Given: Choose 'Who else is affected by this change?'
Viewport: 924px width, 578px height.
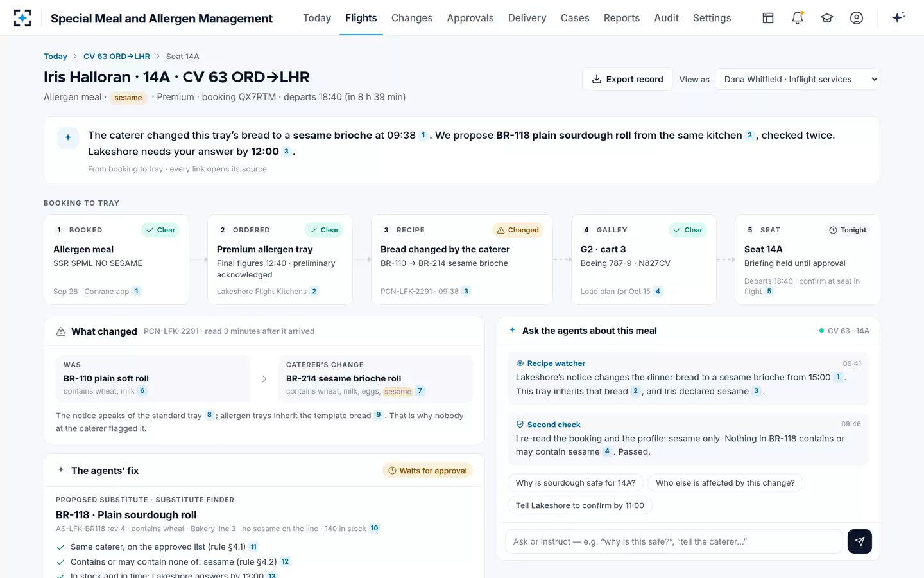Looking at the screenshot, I should pyautogui.click(x=725, y=483).
